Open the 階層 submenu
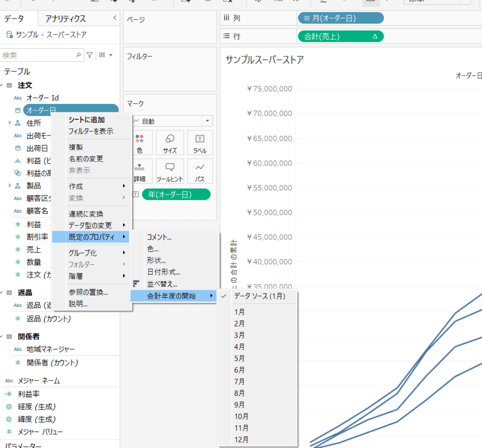482x448 pixels. click(x=92, y=276)
